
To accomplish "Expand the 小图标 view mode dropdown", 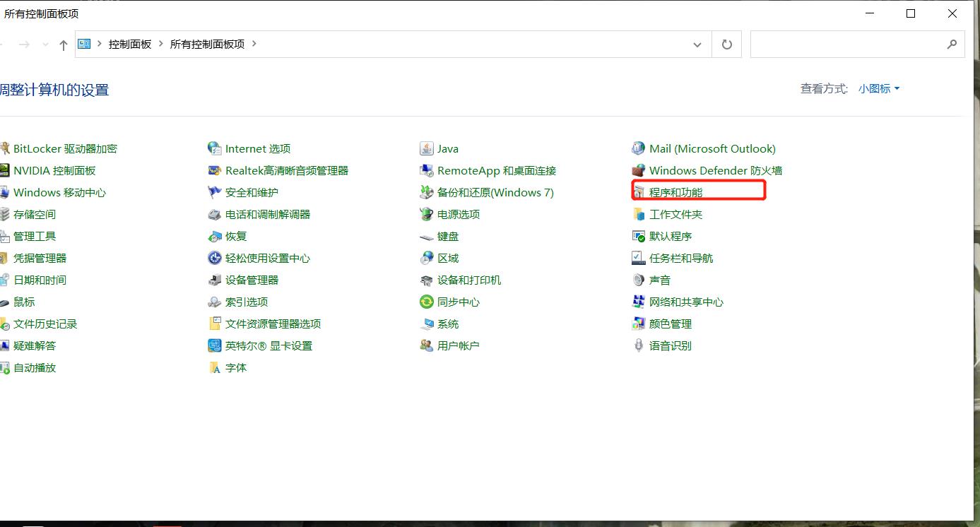I will [879, 88].
